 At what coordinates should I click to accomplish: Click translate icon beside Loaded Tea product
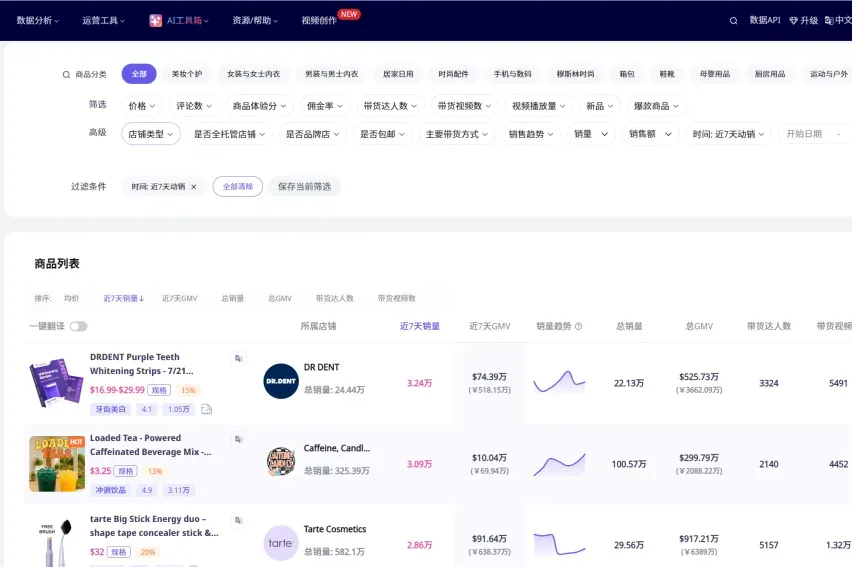[238, 439]
